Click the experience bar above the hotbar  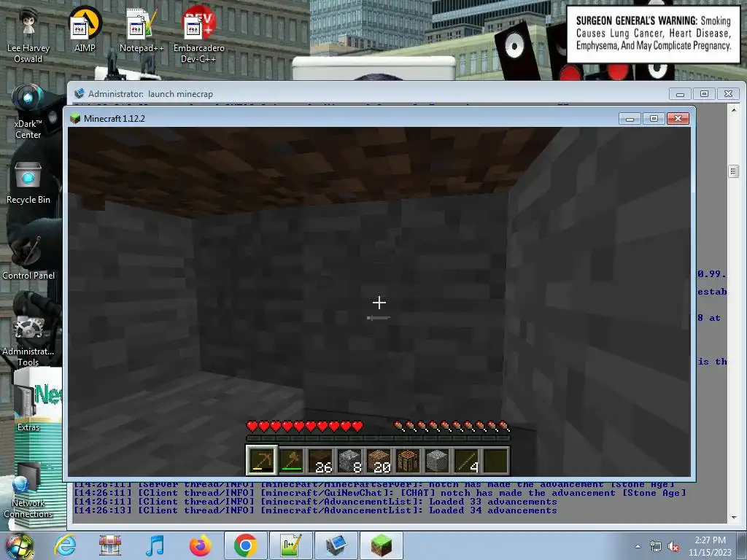tap(379, 438)
